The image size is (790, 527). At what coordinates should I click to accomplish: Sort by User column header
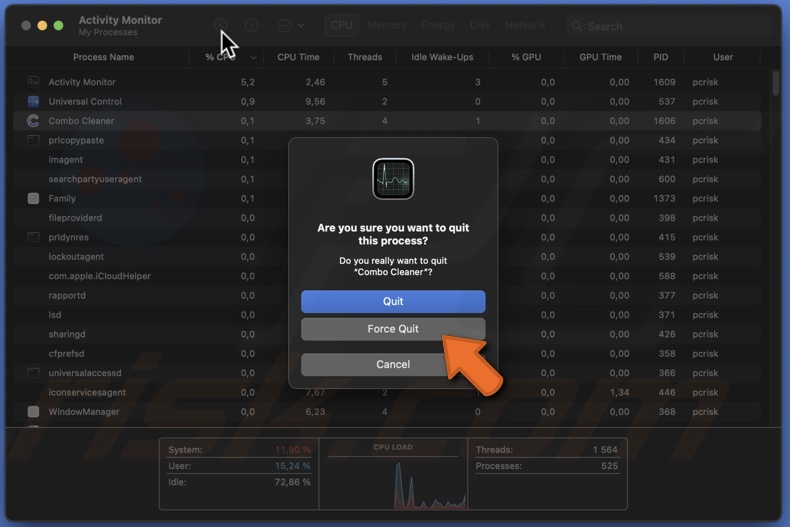(722, 57)
